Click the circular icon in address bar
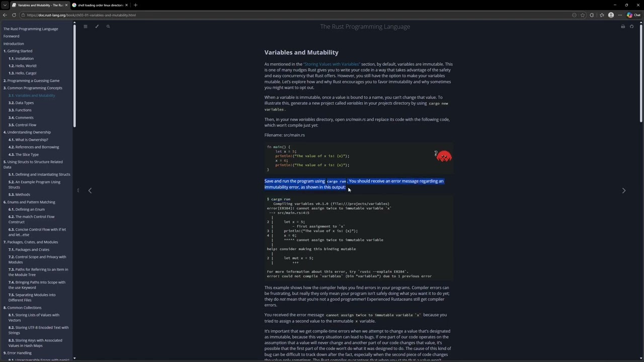Viewport: 644px width, 362px height. click(574, 15)
